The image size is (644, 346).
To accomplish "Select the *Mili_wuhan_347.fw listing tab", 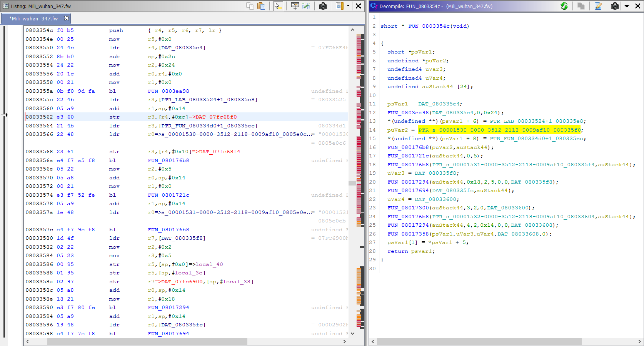I will pyautogui.click(x=33, y=18).
